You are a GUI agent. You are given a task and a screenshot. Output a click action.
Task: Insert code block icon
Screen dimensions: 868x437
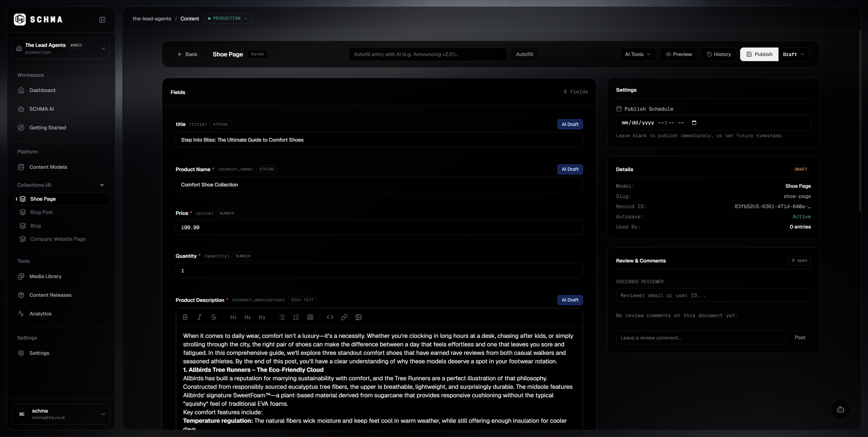click(x=330, y=317)
